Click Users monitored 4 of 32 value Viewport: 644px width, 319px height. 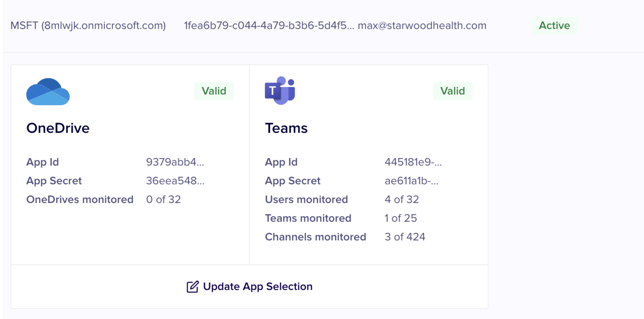402,199
